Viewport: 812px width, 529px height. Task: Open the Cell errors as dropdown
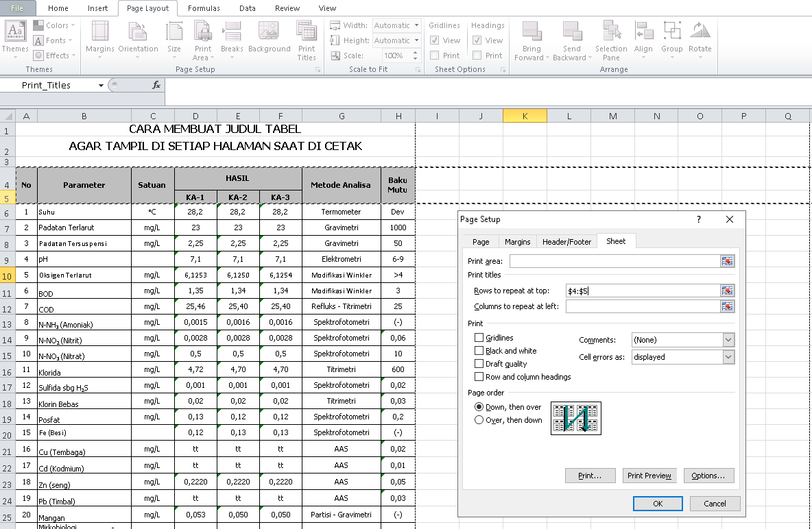coord(730,356)
